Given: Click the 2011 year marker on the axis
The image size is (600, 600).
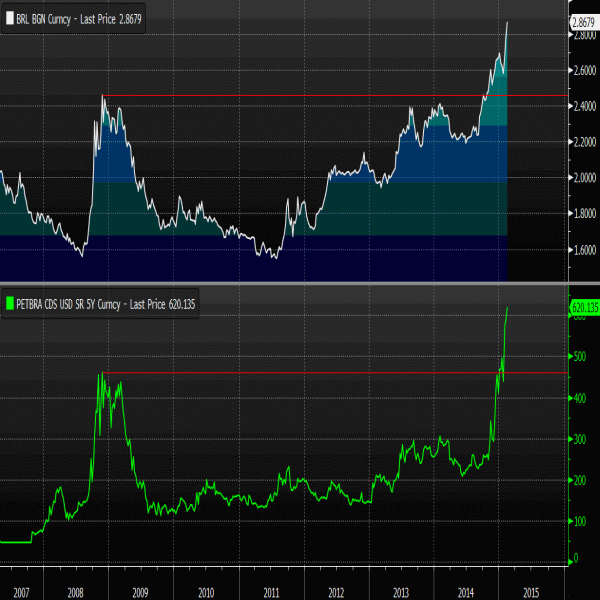Looking at the screenshot, I should [270, 591].
